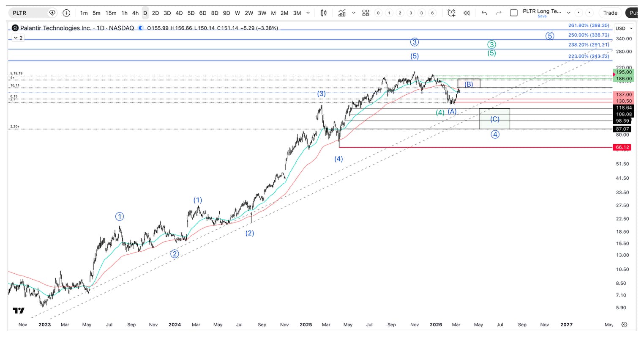644x341 pixels.
Task: Redo the last undone action
Action: point(499,13)
